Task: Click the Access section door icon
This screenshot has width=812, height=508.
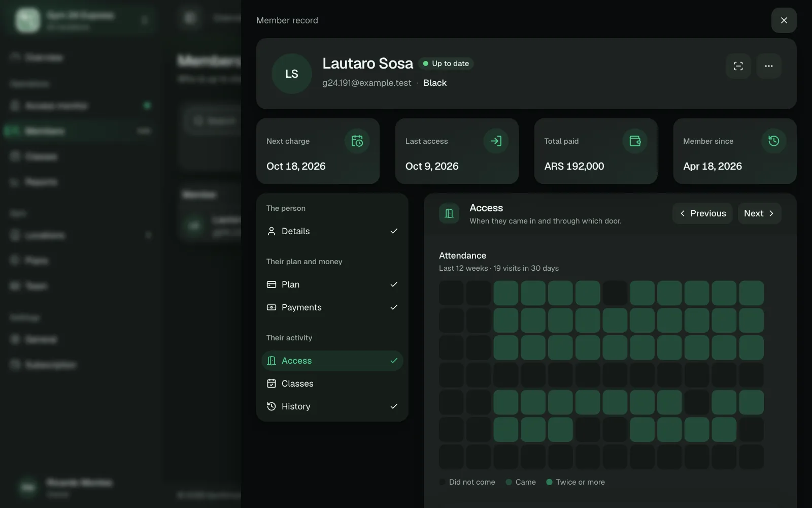Action: pyautogui.click(x=449, y=213)
